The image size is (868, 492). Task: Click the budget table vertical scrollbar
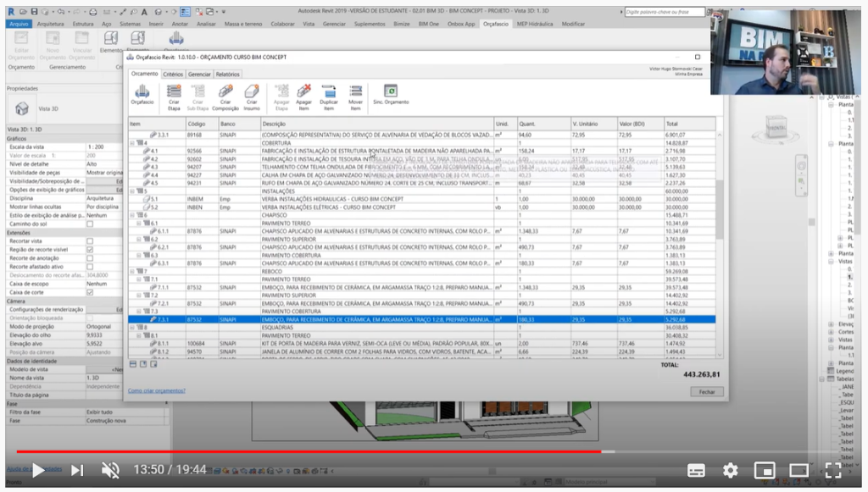[x=720, y=243]
